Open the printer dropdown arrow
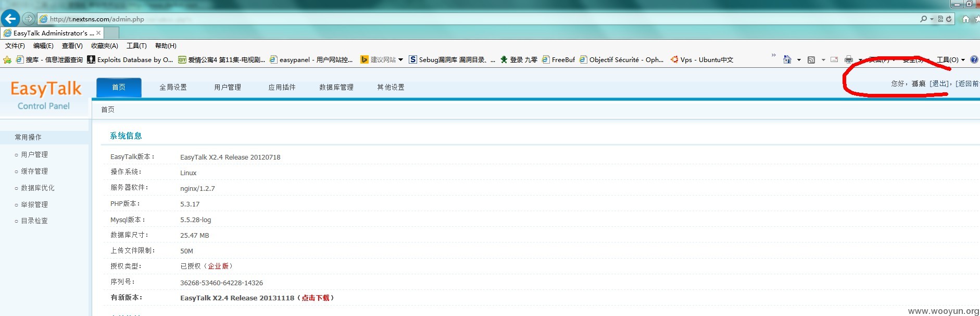980x316 pixels. pyautogui.click(x=860, y=60)
